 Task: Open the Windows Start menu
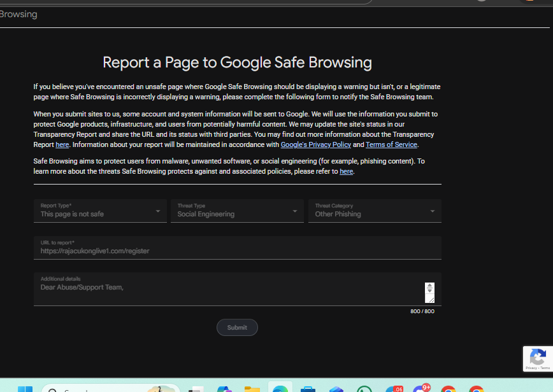(25, 389)
